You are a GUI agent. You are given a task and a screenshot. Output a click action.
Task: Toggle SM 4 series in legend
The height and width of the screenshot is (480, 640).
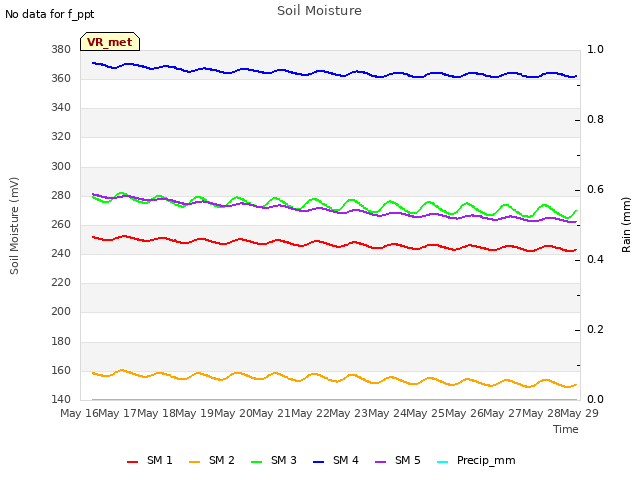pyautogui.click(x=336, y=460)
